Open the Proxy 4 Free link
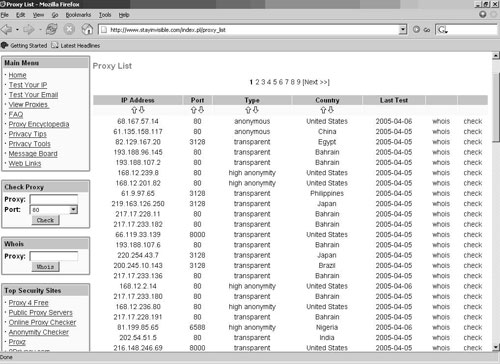Viewport: 500px width, 364px height. pyautogui.click(x=28, y=303)
